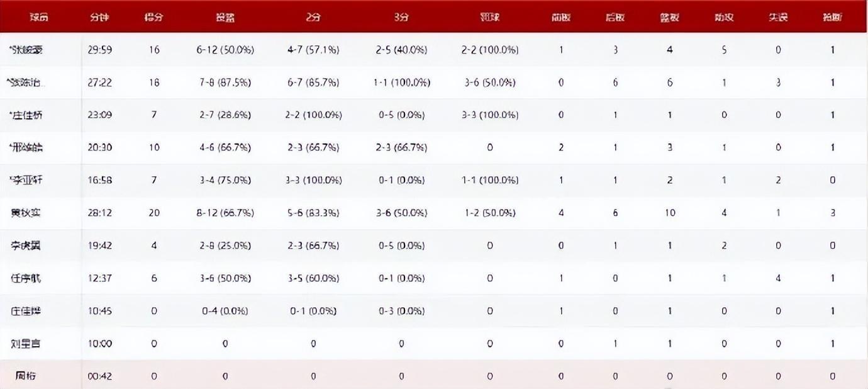
Task: Open the player in the 28:12 row
Action: pos(26,213)
